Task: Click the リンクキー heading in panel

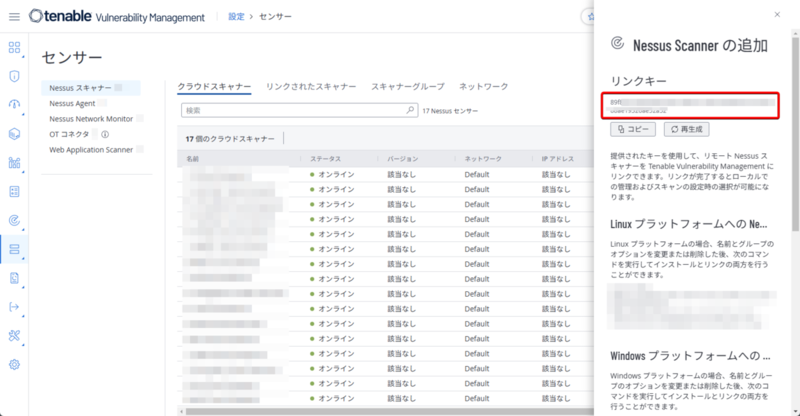Action: tap(638, 81)
